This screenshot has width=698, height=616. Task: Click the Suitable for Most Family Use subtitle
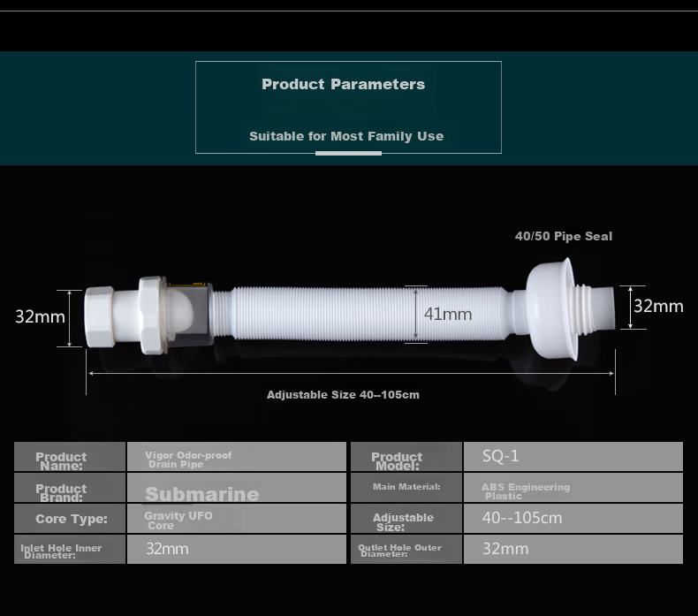pos(346,136)
